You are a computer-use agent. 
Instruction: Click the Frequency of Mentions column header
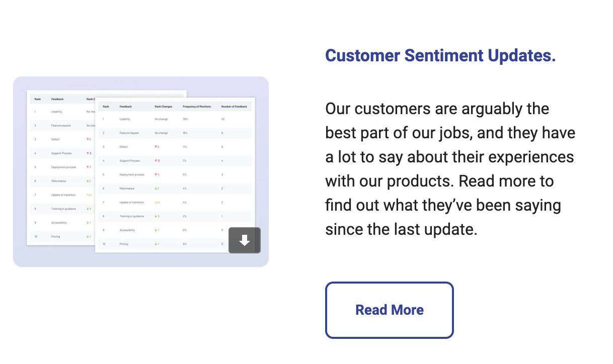[x=197, y=107]
